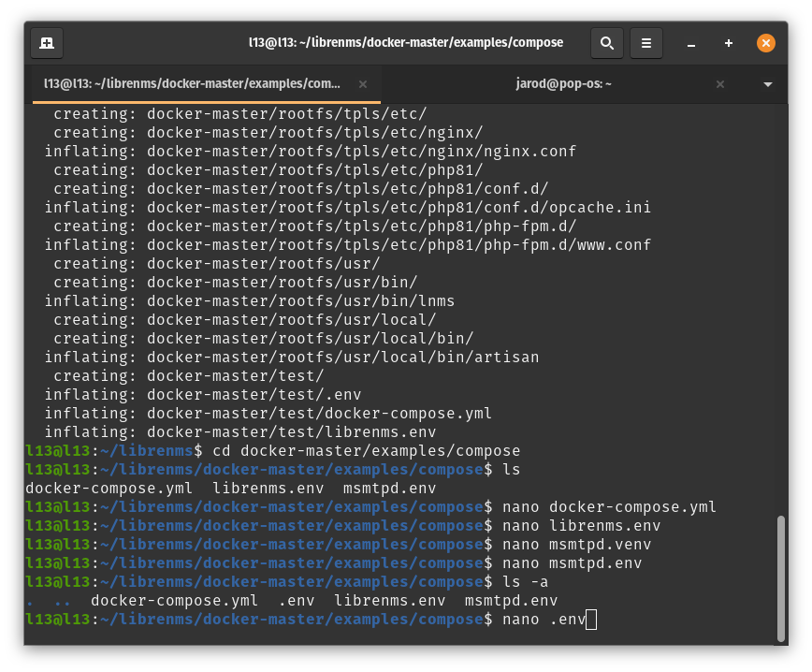
Task: Click line 'inflating: docker-master/test/librenms.env'
Action: [240, 432]
